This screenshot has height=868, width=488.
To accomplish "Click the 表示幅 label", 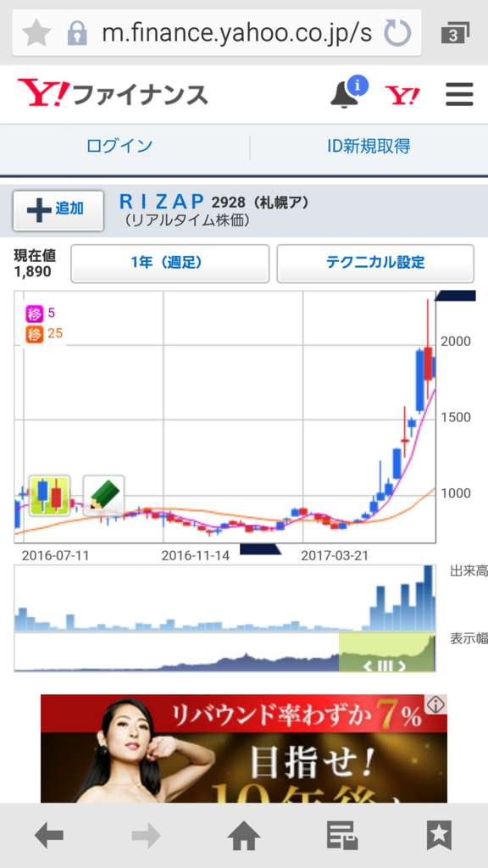I will [x=469, y=638].
